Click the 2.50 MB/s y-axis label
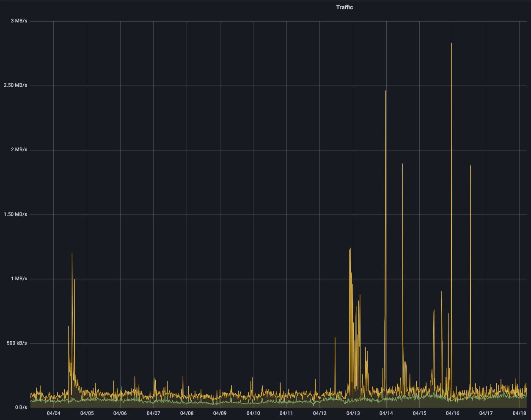Image resolution: width=531 pixels, height=420 pixels. [x=15, y=85]
